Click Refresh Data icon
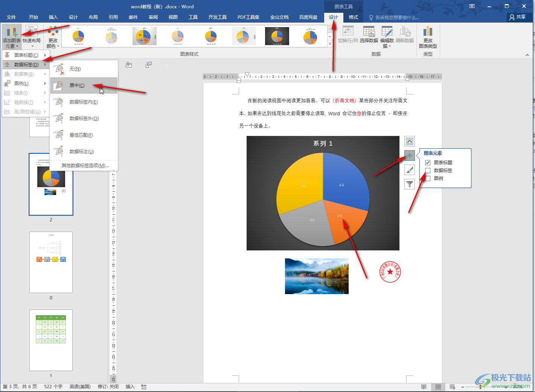 [405, 35]
